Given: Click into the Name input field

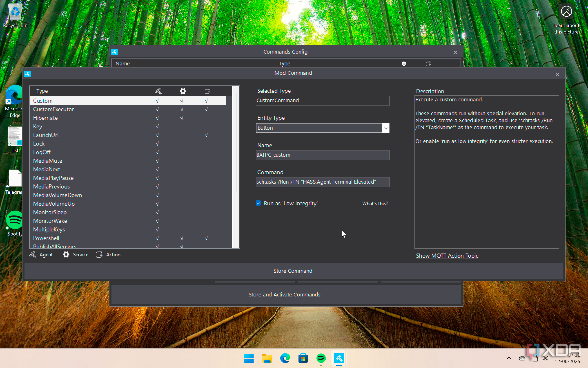Looking at the screenshot, I should tap(322, 155).
